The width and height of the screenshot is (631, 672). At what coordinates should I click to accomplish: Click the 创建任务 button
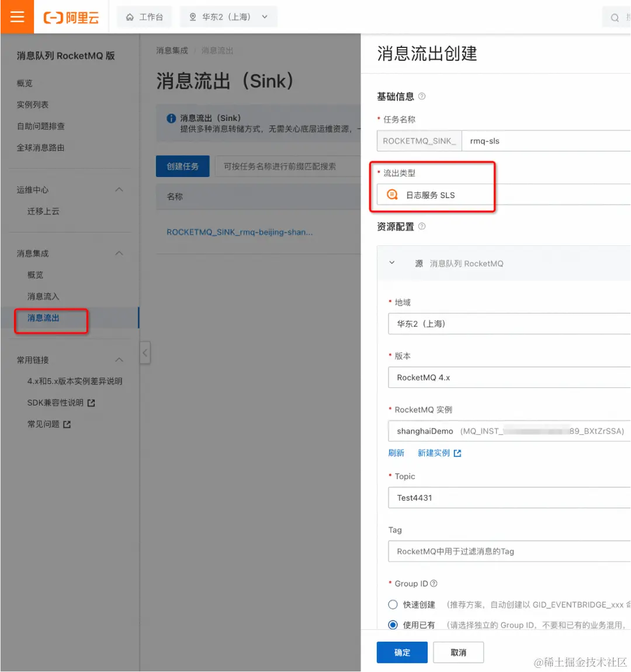pos(182,166)
